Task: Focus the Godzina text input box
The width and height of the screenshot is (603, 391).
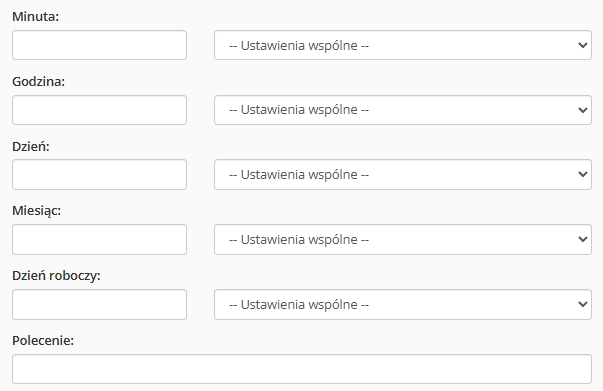Action: (99, 110)
